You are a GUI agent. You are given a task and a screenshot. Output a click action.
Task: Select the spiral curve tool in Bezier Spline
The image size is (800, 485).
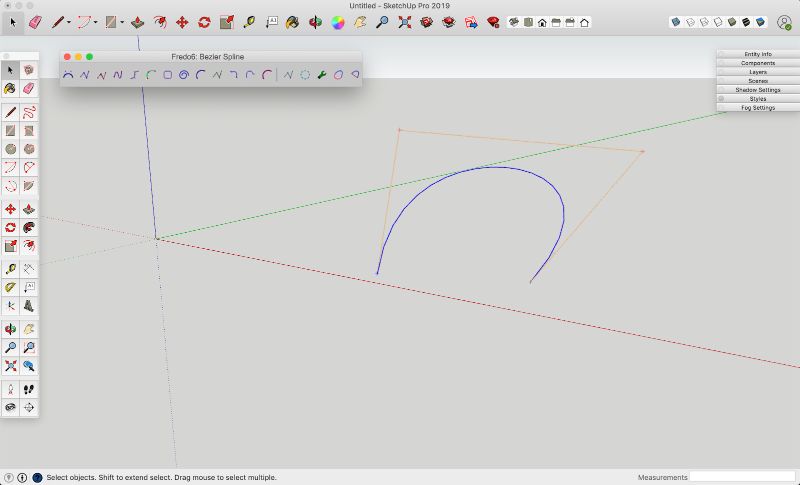coord(184,74)
